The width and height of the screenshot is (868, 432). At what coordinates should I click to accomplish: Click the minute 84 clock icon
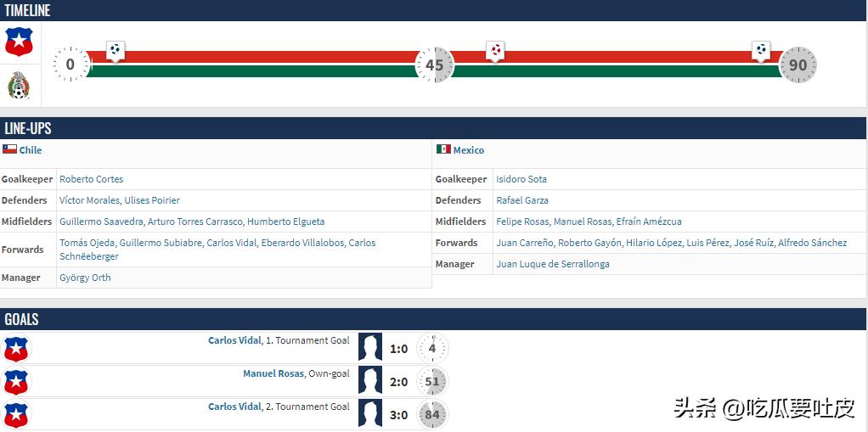click(432, 414)
